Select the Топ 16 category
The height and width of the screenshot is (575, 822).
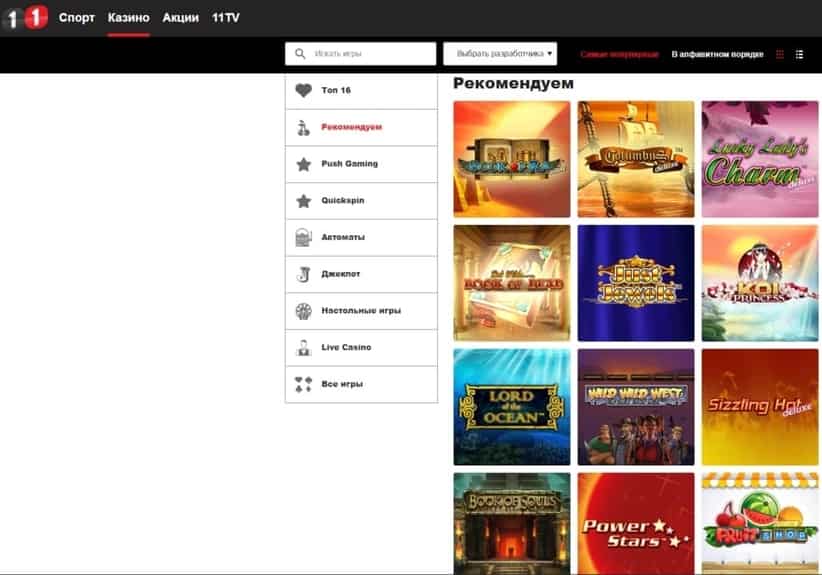tap(361, 91)
